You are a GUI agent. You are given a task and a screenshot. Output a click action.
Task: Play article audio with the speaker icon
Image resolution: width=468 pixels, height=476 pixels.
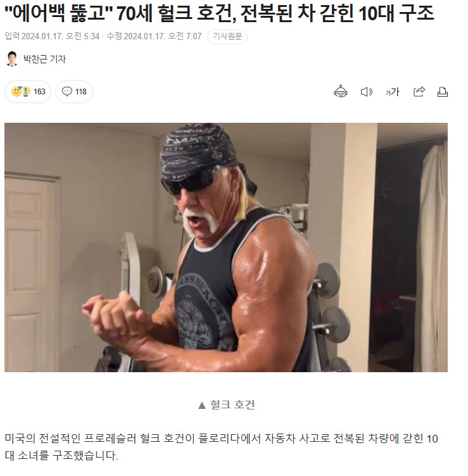pos(366,92)
